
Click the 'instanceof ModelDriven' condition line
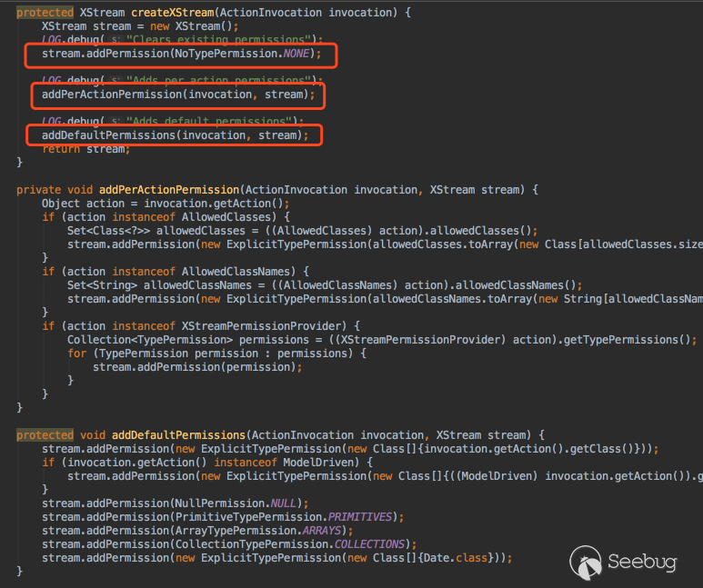coord(207,463)
